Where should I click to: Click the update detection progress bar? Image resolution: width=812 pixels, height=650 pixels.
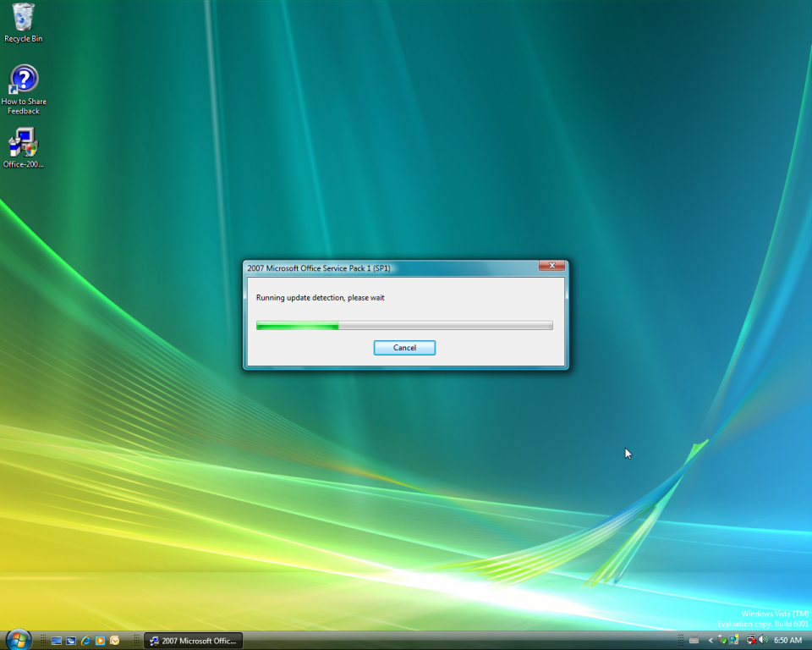tap(404, 326)
